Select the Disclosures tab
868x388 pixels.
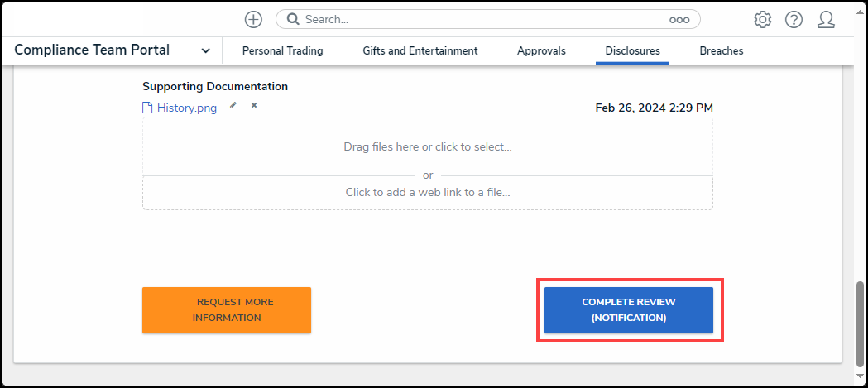[x=632, y=50]
